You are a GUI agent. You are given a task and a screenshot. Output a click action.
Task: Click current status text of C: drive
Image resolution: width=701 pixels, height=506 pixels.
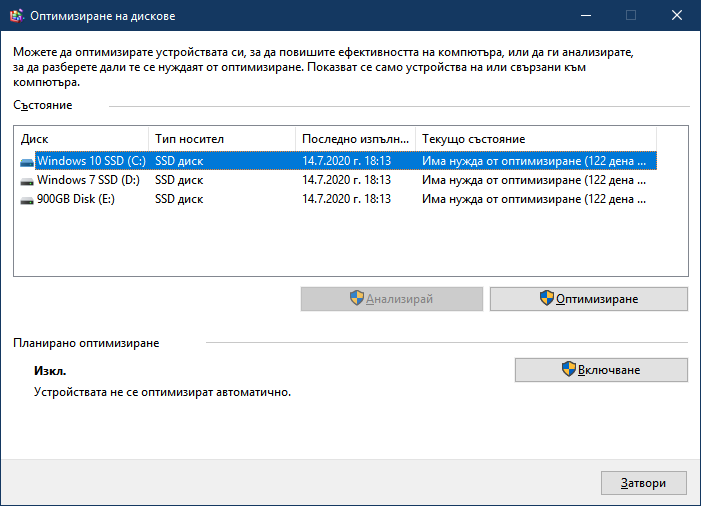click(534, 161)
